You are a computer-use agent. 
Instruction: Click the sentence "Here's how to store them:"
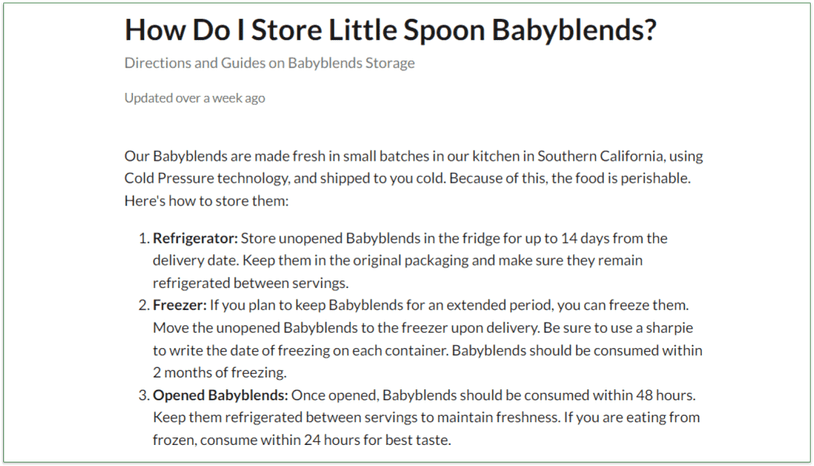[x=206, y=199]
